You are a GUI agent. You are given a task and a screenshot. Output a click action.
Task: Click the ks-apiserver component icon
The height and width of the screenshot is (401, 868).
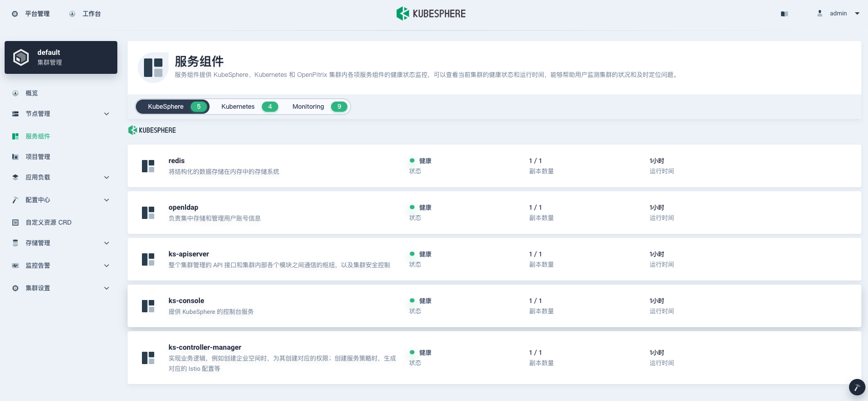click(148, 259)
